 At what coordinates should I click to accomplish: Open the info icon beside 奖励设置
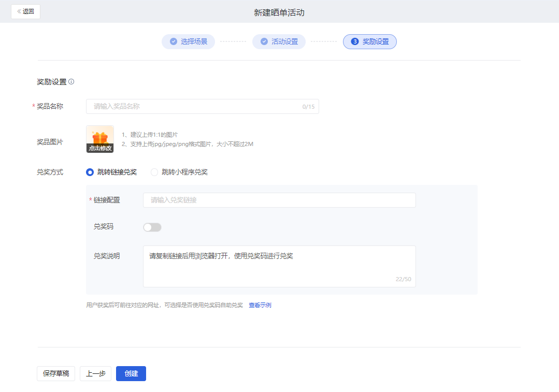click(x=71, y=82)
